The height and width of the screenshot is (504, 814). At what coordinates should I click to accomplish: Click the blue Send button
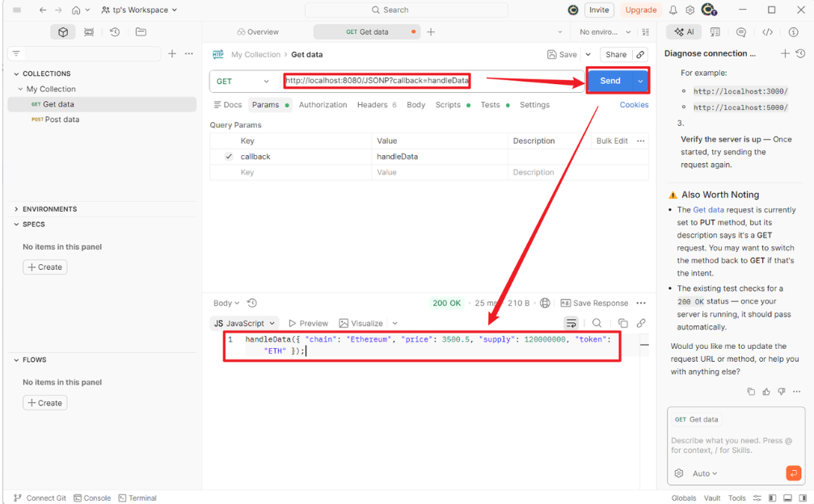[610, 81]
